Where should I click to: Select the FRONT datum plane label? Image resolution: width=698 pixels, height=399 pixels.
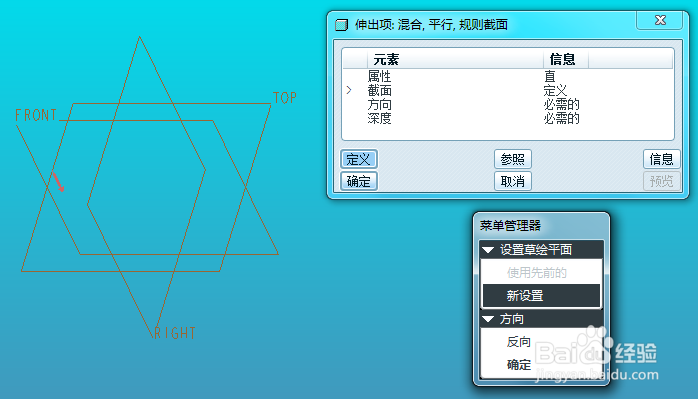36,115
